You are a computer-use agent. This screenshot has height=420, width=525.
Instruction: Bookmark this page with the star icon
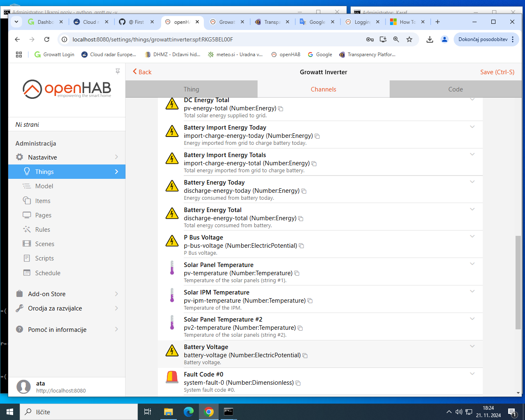click(x=409, y=39)
